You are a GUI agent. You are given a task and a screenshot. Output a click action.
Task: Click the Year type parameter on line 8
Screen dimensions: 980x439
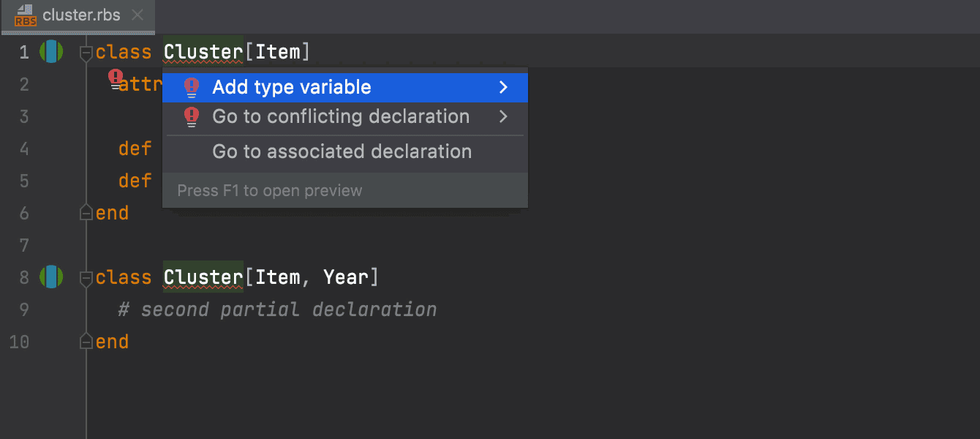(346, 277)
